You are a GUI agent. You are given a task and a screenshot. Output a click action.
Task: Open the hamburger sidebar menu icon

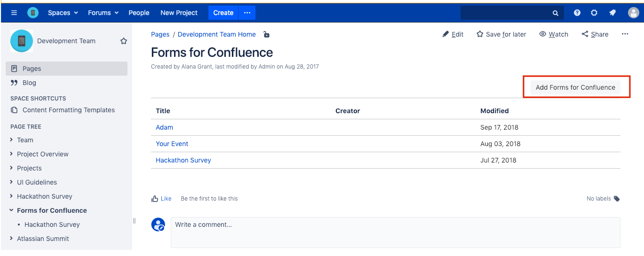click(x=14, y=13)
